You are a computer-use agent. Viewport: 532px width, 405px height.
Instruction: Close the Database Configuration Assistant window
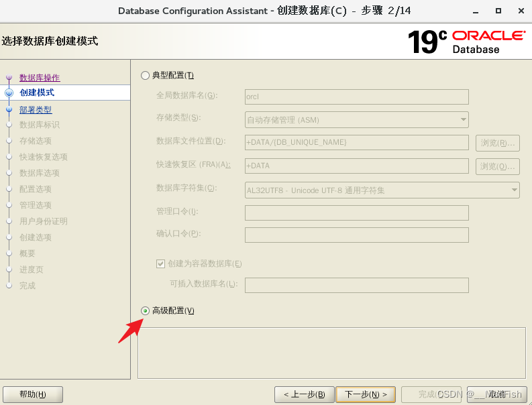pyautogui.click(x=521, y=11)
